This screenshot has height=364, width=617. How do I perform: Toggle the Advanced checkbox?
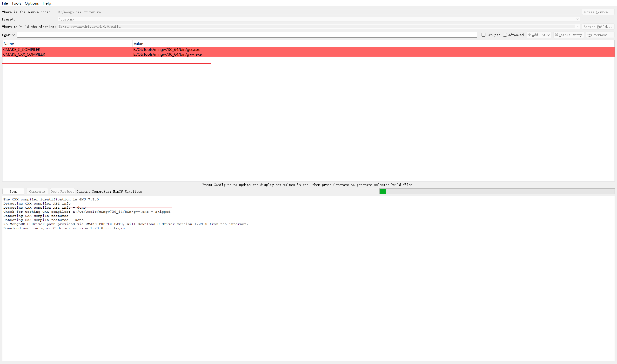click(505, 35)
